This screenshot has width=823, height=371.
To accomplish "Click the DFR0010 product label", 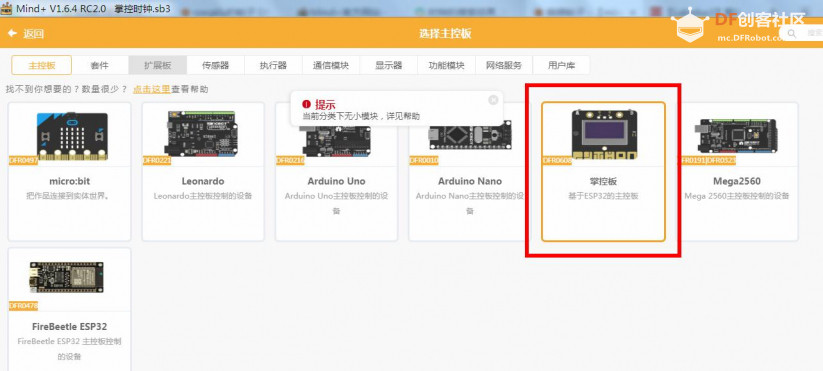I will (x=424, y=161).
